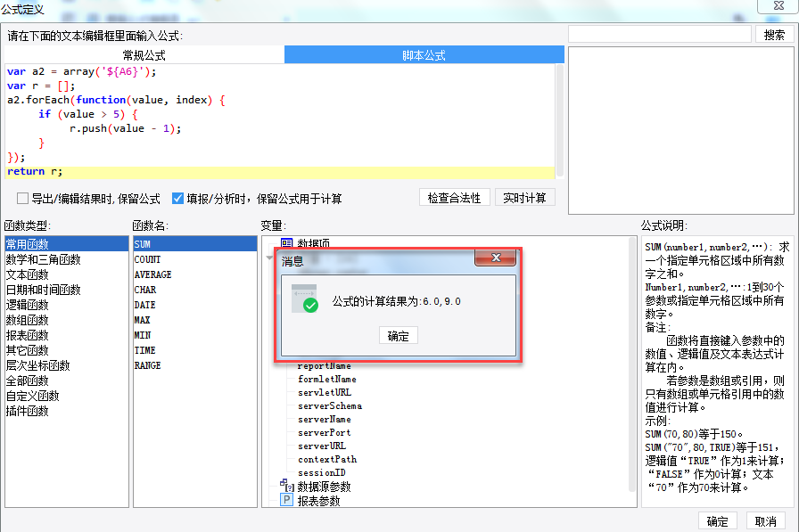Enable 导出/编辑结果时,保留公式 checkbox
This screenshot has width=799, height=532.
[x=22, y=198]
